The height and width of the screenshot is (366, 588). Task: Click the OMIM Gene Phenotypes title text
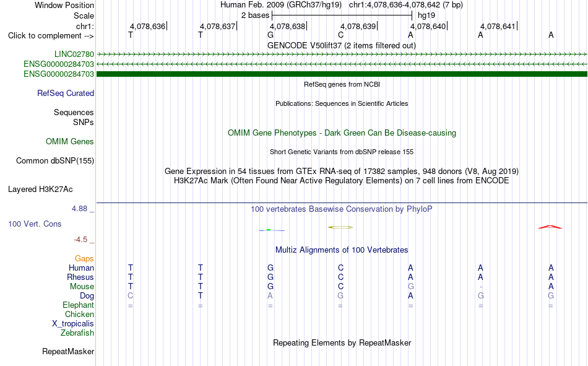[x=342, y=133]
